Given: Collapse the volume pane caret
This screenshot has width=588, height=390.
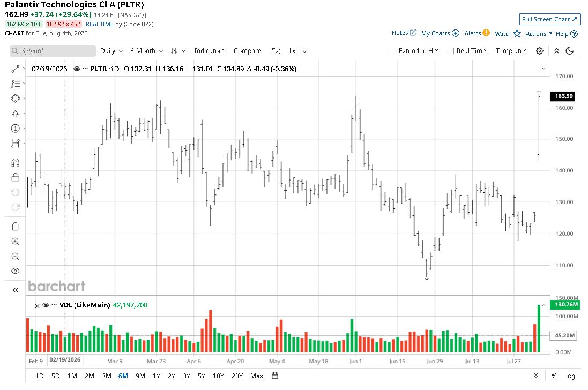Looking at the screenshot, I should (x=544, y=305).
